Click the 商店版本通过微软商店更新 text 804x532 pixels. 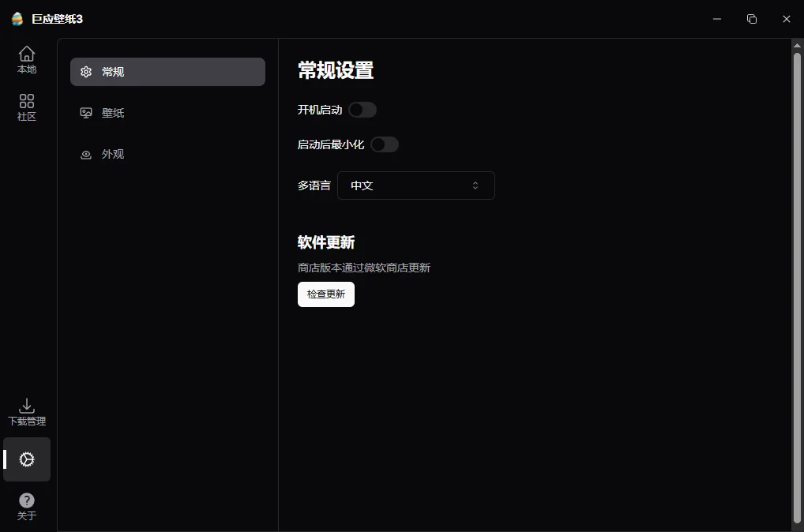point(364,268)
